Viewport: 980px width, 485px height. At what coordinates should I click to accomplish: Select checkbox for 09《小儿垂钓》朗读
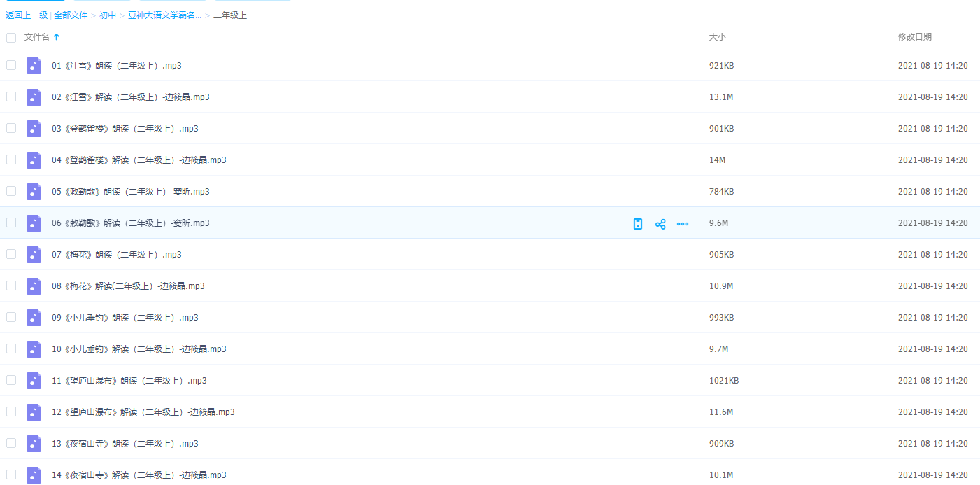click(11, 317)
